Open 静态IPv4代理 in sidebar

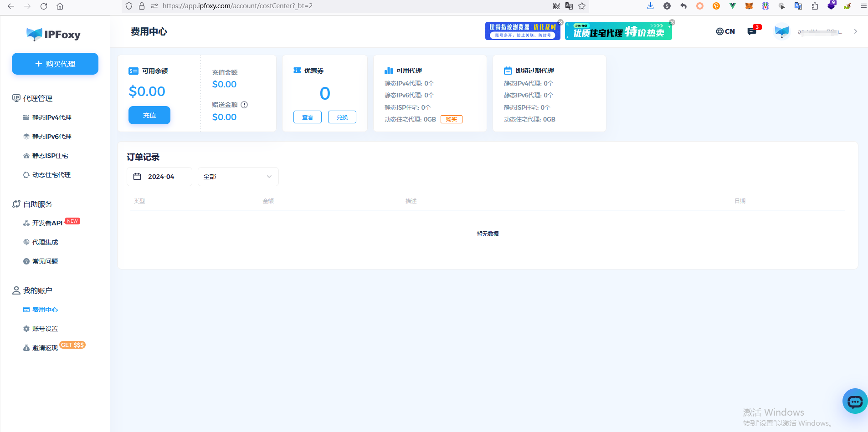(x=51, y=117)
